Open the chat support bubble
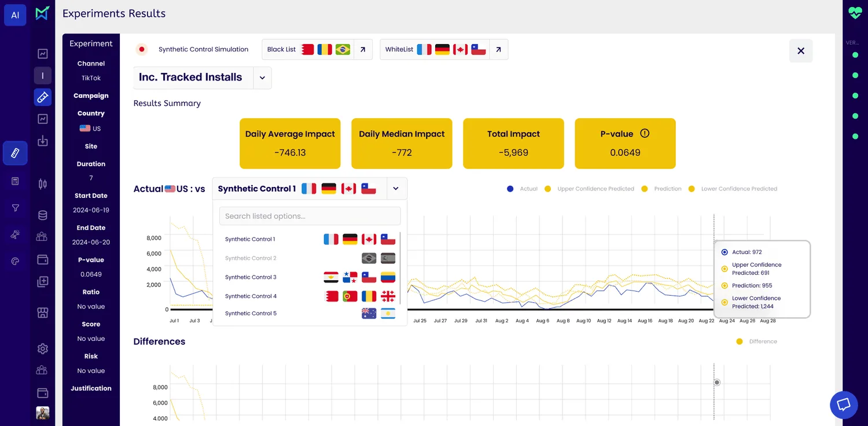 pos(844,405)
